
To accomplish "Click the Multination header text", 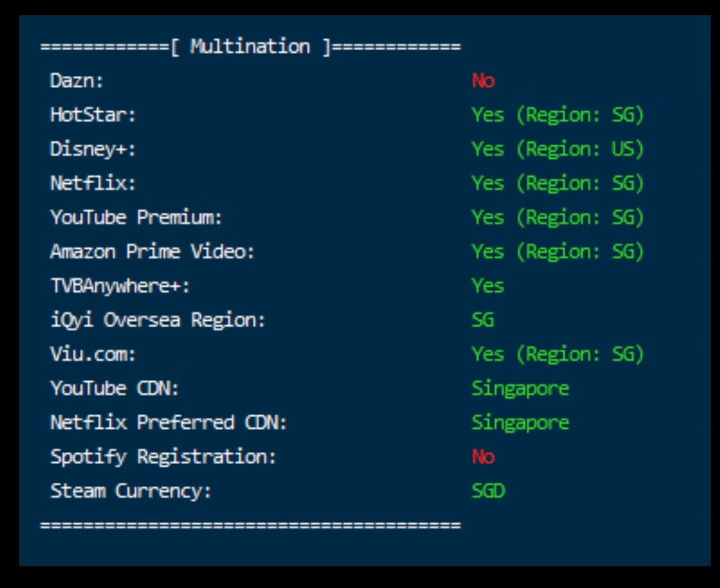I will pyautogui.click(x=250, y=47).
